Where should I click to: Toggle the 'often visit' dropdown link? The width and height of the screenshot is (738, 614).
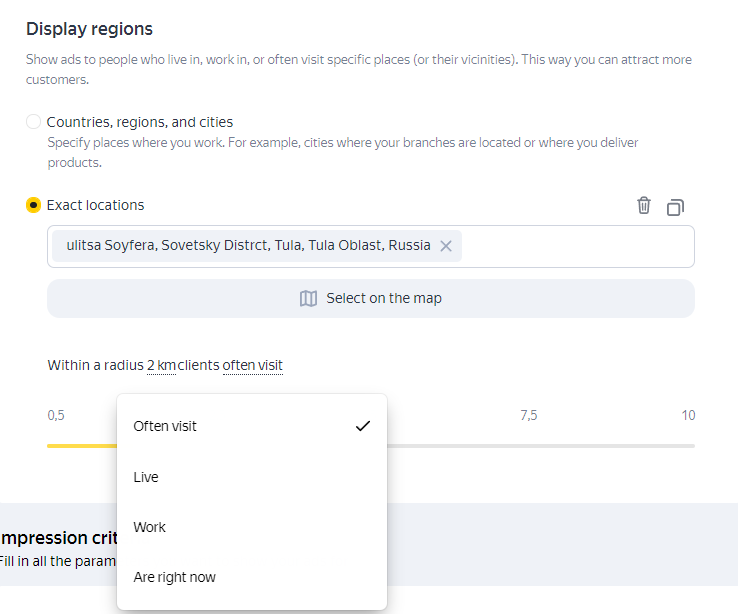tap(252, 366)
